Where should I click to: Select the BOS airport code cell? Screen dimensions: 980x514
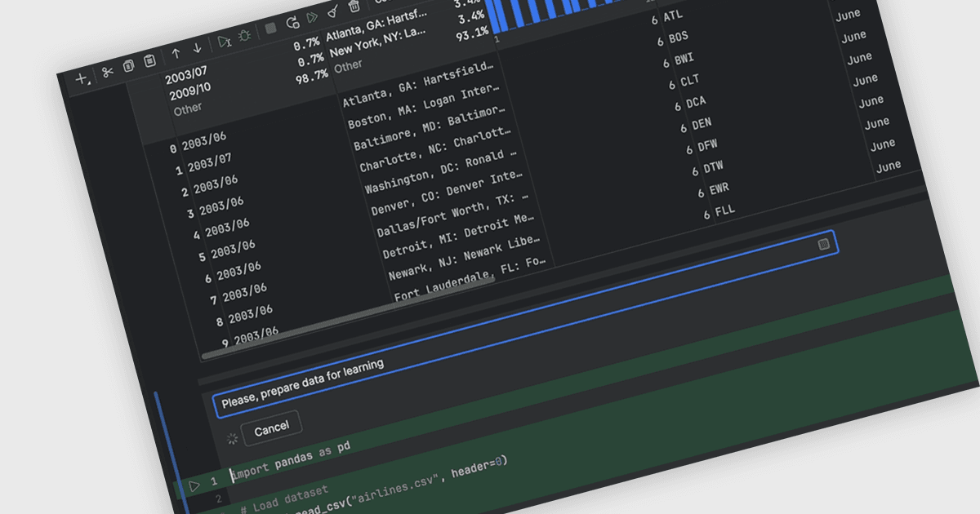tap(679, 38)
